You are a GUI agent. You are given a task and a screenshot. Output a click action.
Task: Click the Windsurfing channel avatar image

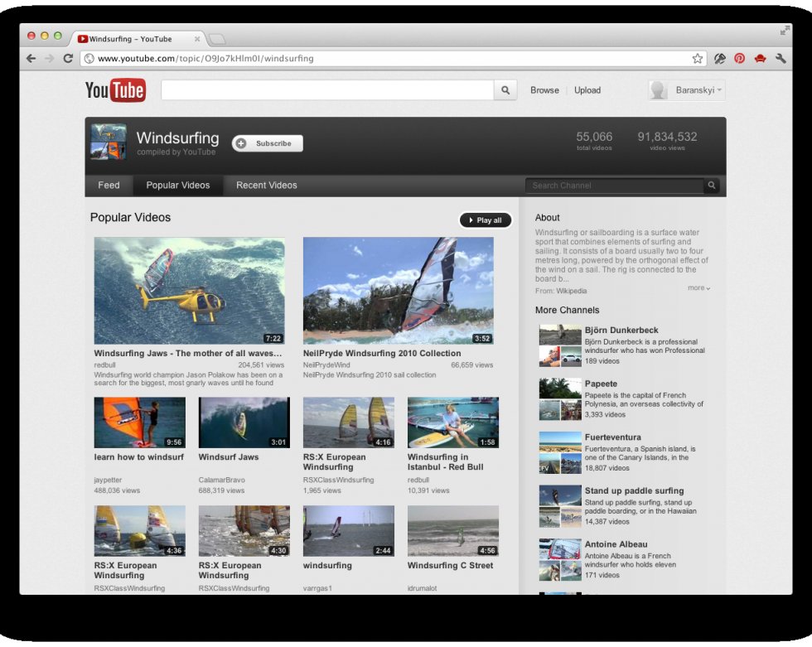[109, 142]
